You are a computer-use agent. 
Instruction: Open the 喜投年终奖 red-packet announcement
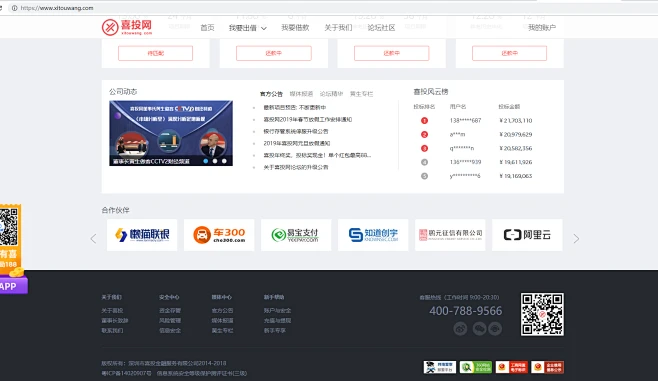tap(317, 155)
